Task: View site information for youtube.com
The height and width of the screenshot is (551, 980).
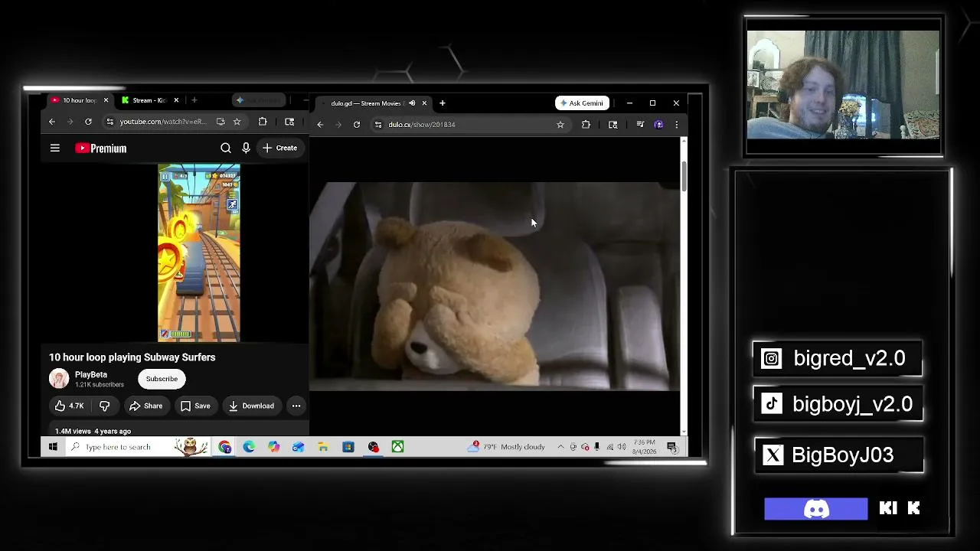Action: [x=110, y=122]
